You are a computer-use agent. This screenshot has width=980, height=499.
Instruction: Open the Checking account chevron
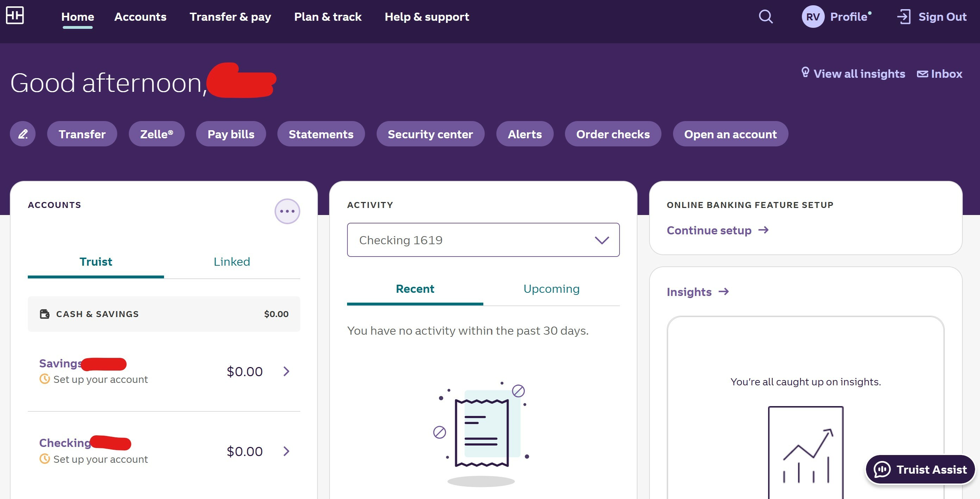click(287, 451)
